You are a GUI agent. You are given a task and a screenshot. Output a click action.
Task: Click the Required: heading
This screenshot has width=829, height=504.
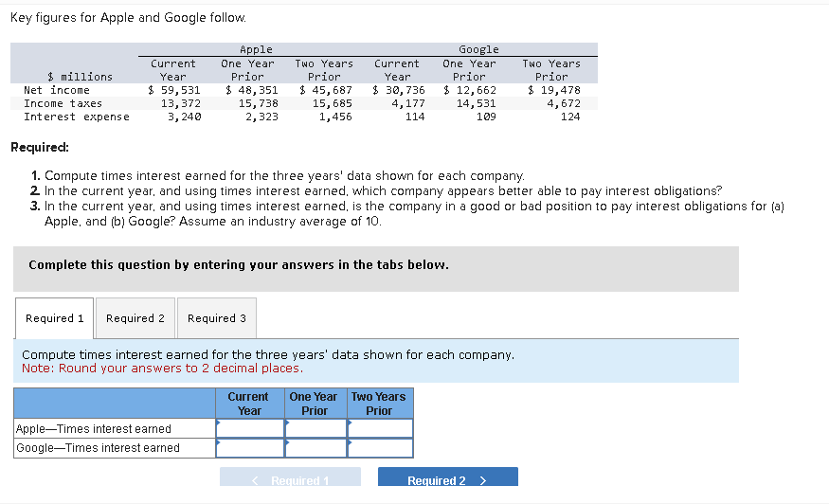coord(40,147)
